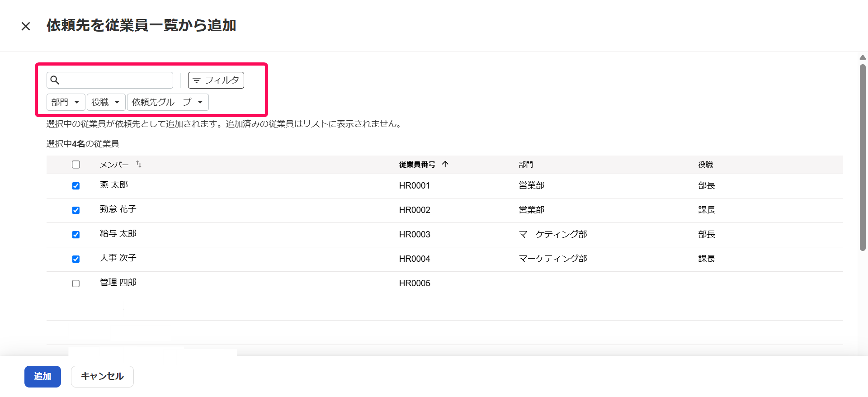
Task: Click 課長 in the HR0004 row
Action: [x=707, y=259]
